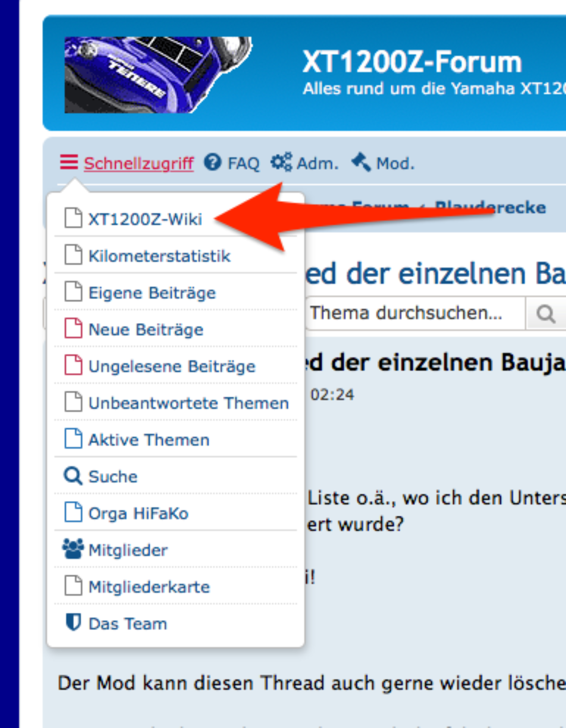Click the Mod. gavel icon
The height and width of the screenshot is (728, 566).
pyautogui.click(x=361, y=163)
